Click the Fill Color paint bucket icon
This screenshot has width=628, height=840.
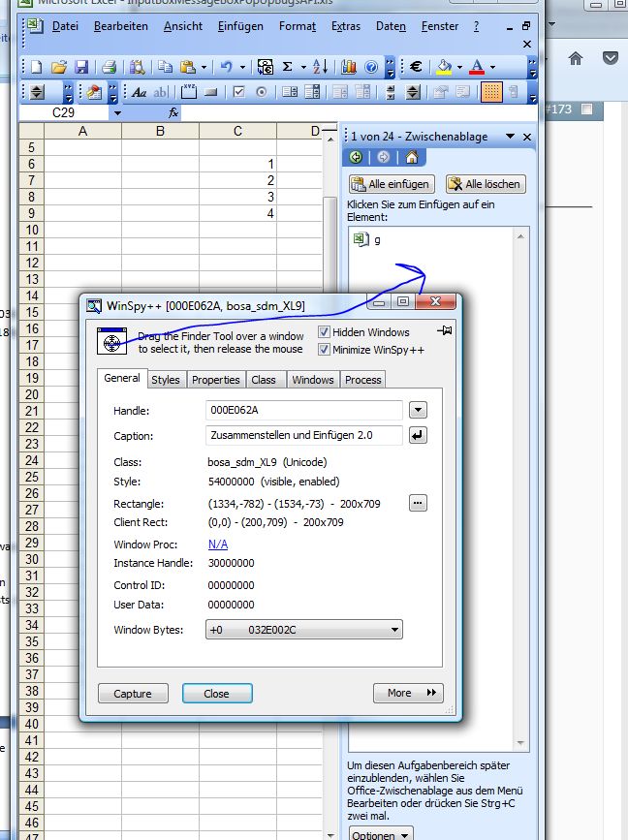[444, 67]
